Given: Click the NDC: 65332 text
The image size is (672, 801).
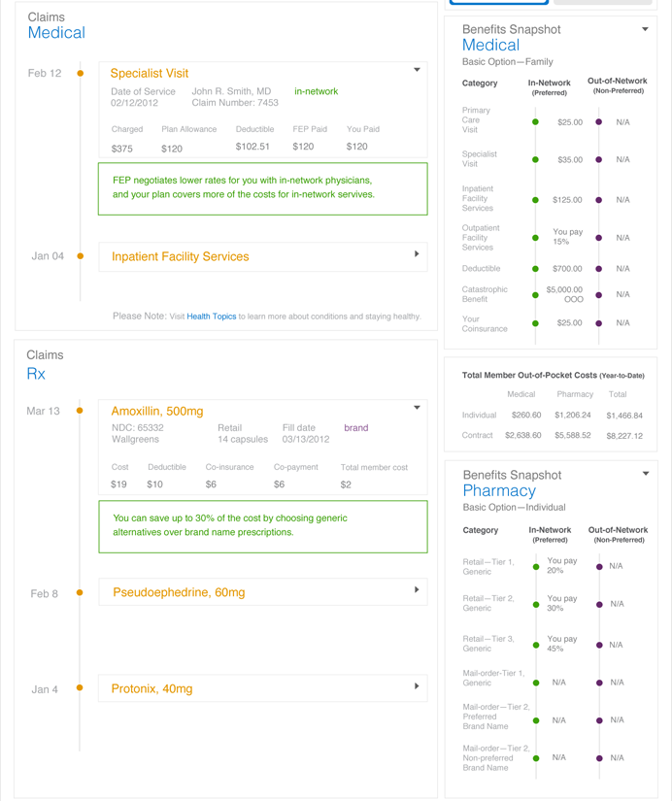Looking at the screenshot, I should [x=138, y=427].
